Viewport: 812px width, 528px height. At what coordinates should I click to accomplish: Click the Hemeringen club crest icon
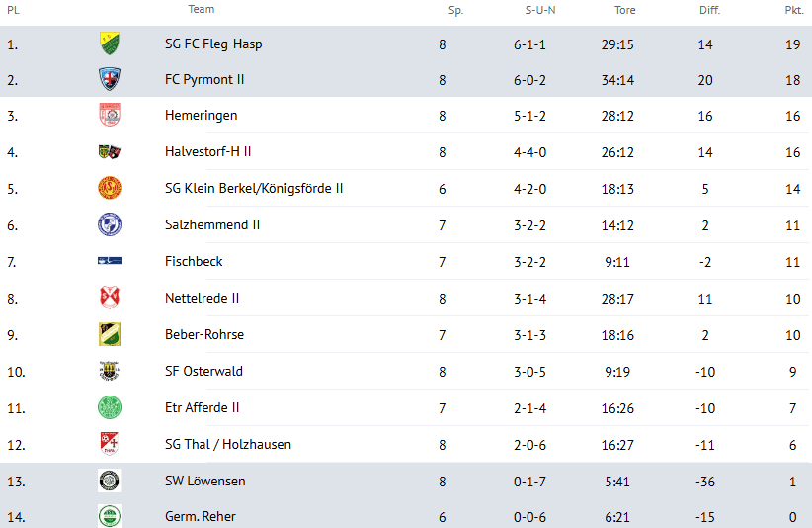click(x=109, y=116)
